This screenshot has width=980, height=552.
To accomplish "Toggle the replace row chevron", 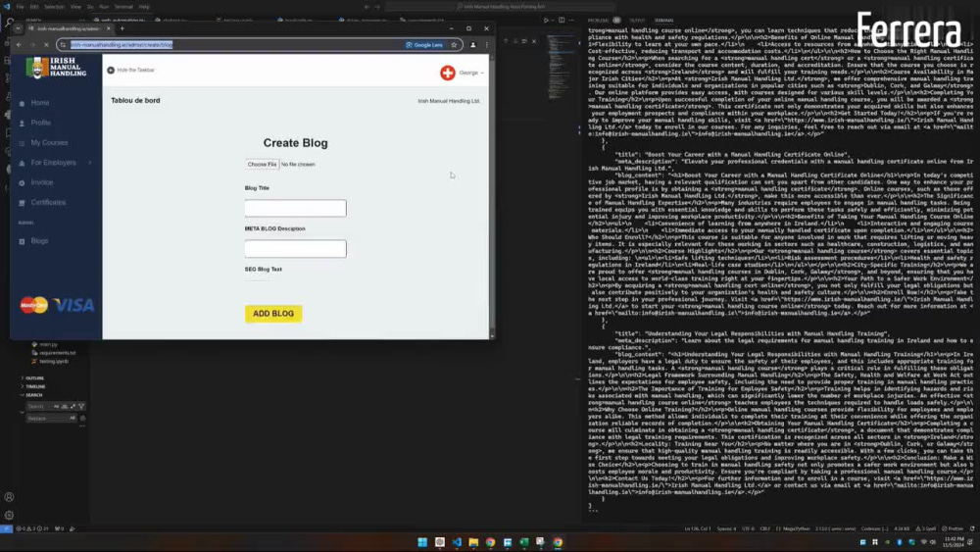I will 23,412.
